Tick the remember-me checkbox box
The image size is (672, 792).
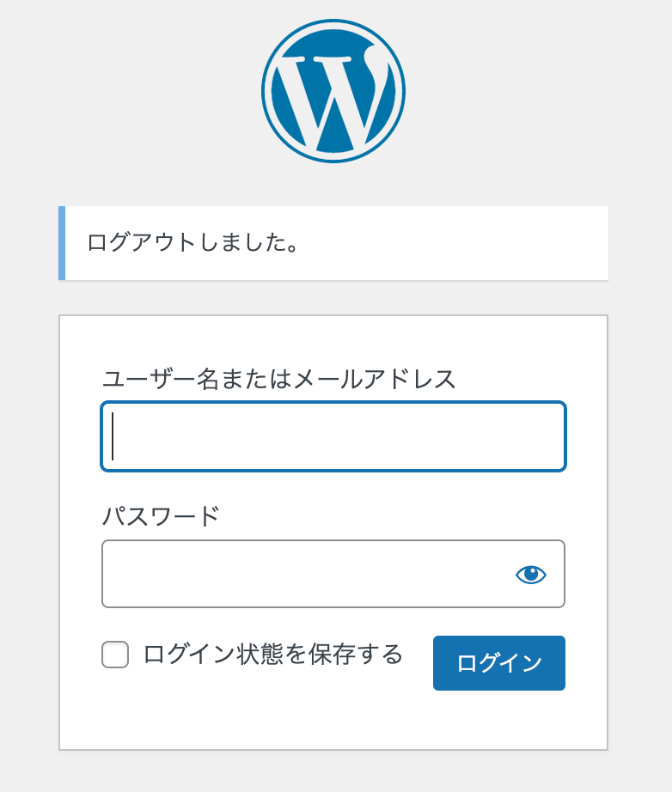(115, 655)
